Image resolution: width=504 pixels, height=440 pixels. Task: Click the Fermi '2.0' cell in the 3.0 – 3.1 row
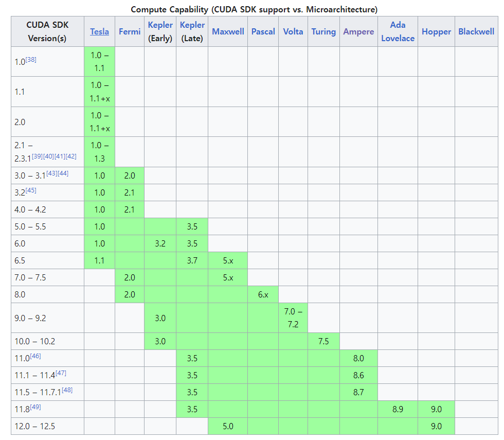[x=130, y=175]
